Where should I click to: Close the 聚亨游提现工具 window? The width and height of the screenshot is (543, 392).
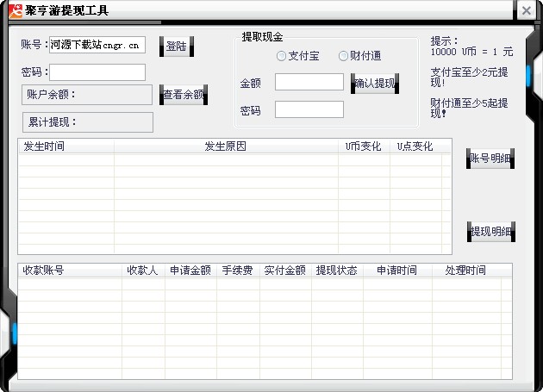pyautogui.click(x=526, y=10)
